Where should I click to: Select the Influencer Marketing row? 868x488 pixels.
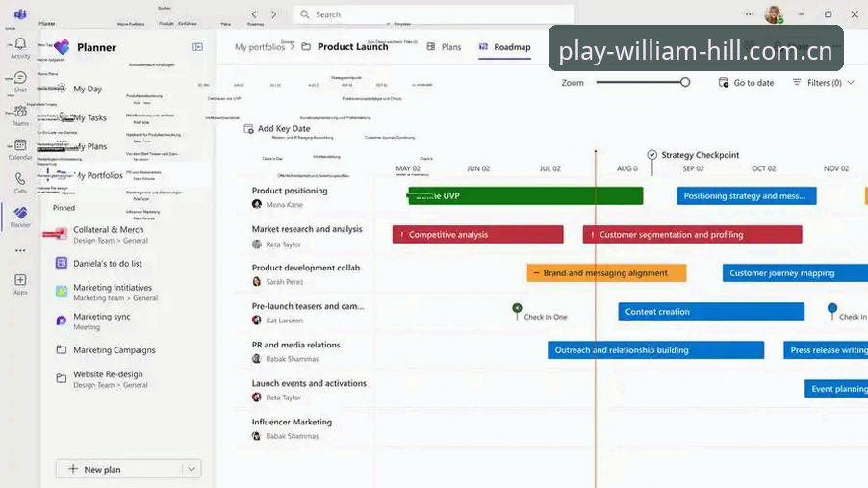point(292,422)
